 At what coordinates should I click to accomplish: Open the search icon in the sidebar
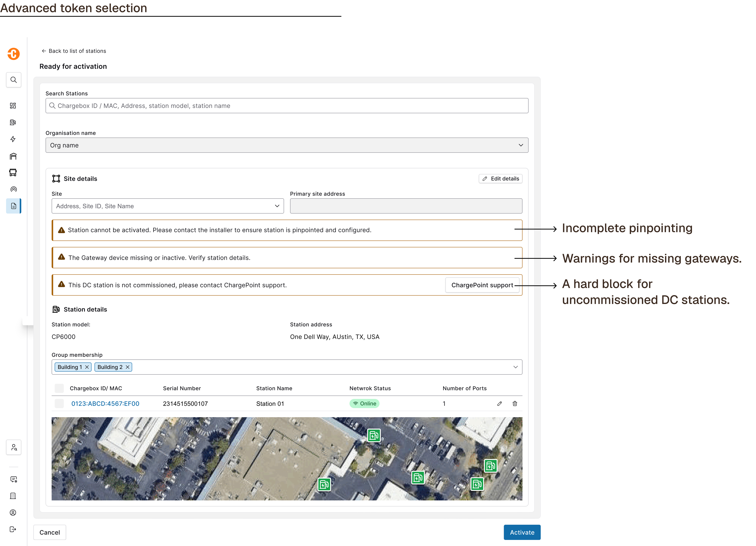click(14, 80)
